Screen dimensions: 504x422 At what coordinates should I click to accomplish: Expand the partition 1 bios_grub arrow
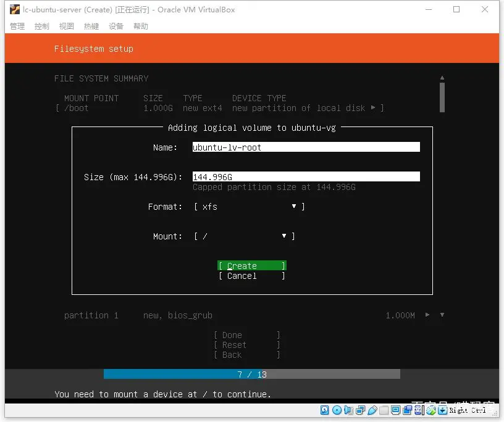(427, 315)
